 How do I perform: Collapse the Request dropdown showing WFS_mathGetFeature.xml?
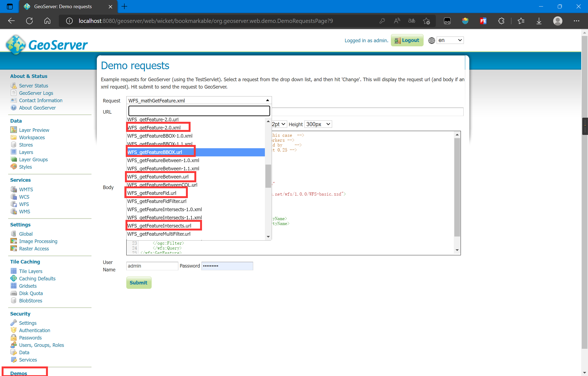point(199,101)
